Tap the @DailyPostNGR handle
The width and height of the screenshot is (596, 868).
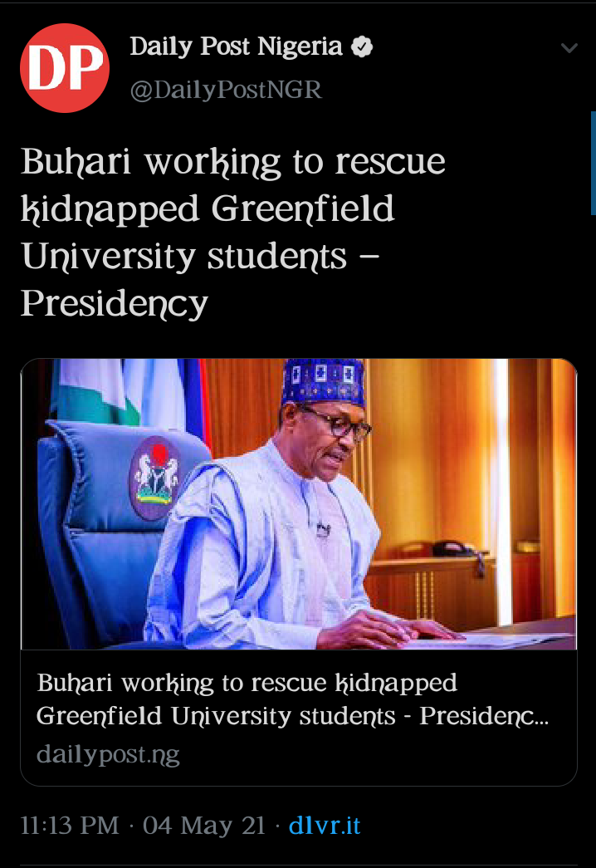[x=226, y=89]
